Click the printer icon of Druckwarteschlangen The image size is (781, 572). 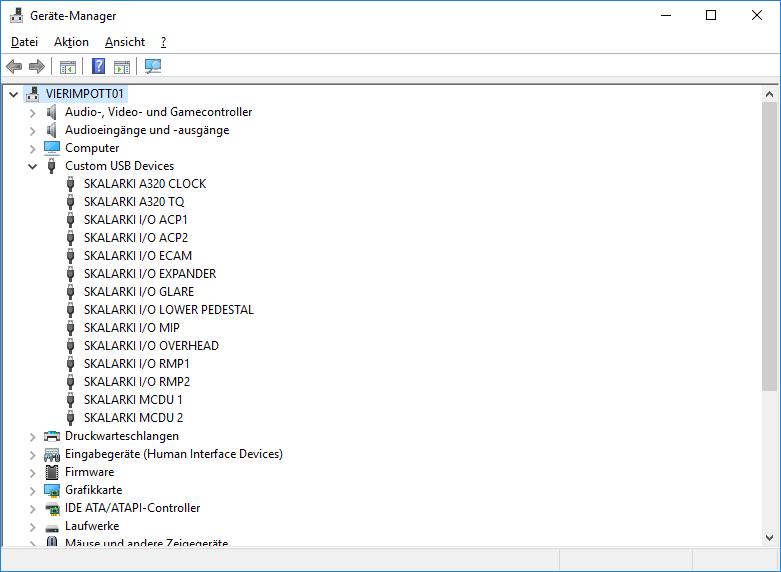pyautogui.click(x=52, y=436)
